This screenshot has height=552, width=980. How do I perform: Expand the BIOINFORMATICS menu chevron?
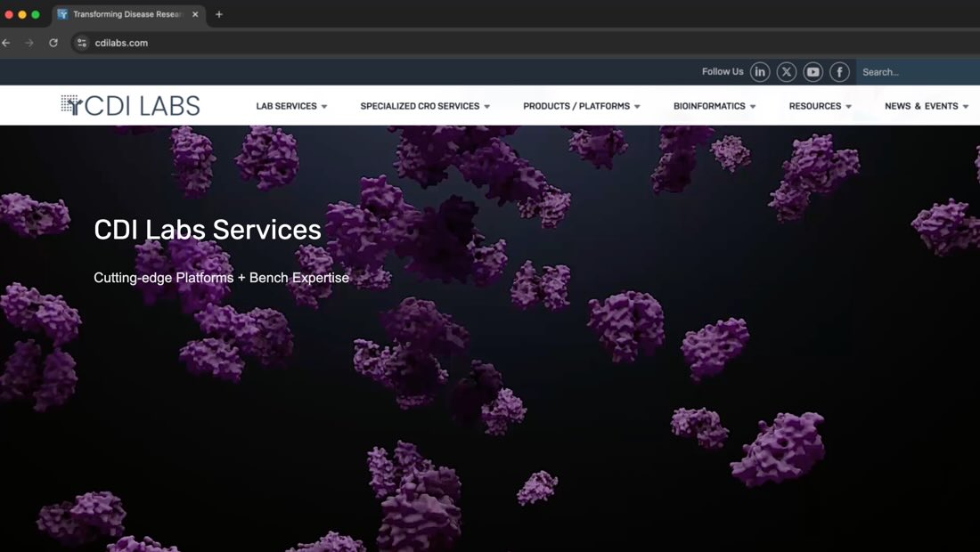pyautogui.click(x=753, y=105)
